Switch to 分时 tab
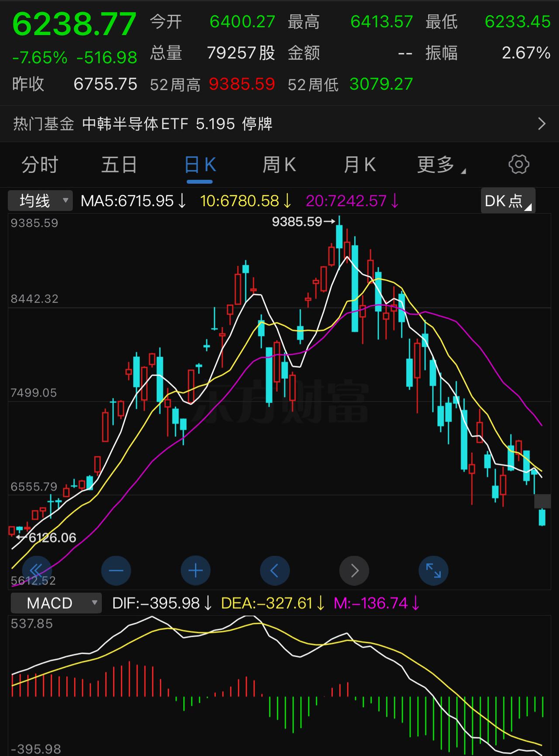The image size is (559, 756). point(40,165)
